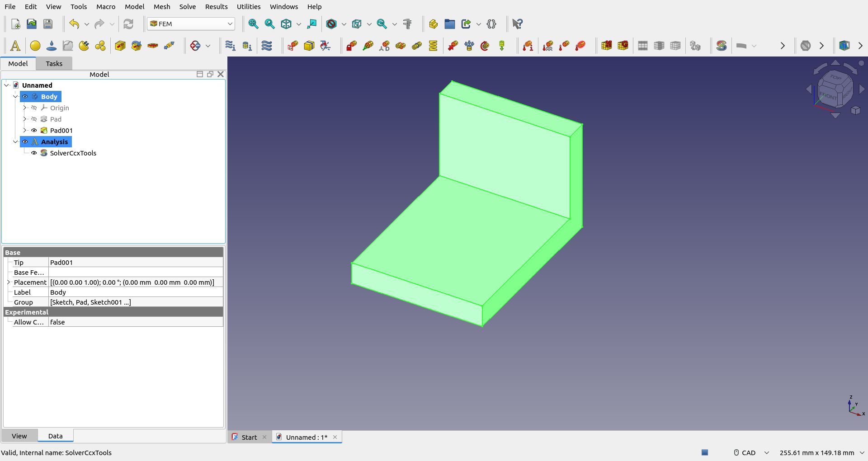Click the Fit All zoom icon
Screen dimensions: 868x461
tap(253, 24)
